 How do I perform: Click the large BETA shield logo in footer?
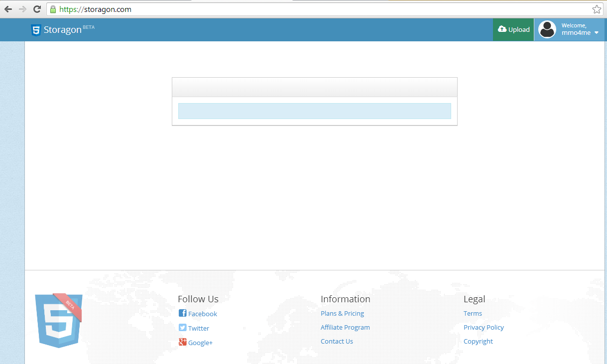58,321
